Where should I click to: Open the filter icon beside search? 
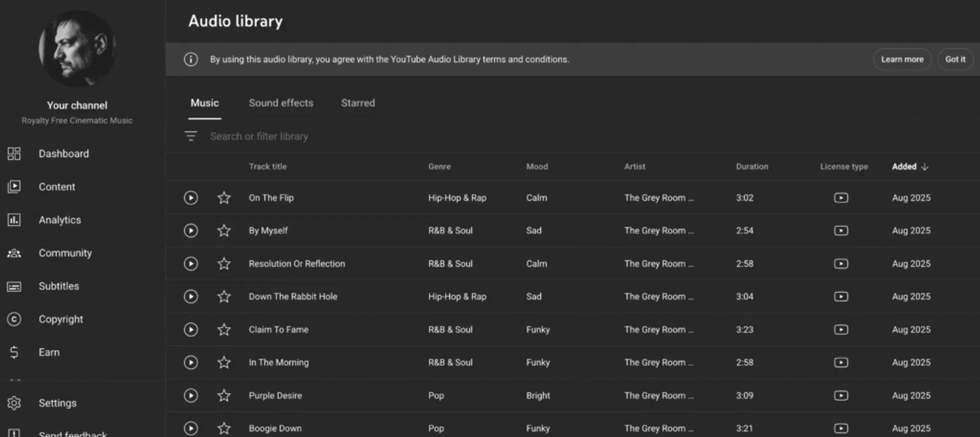(x=191, y=136)
